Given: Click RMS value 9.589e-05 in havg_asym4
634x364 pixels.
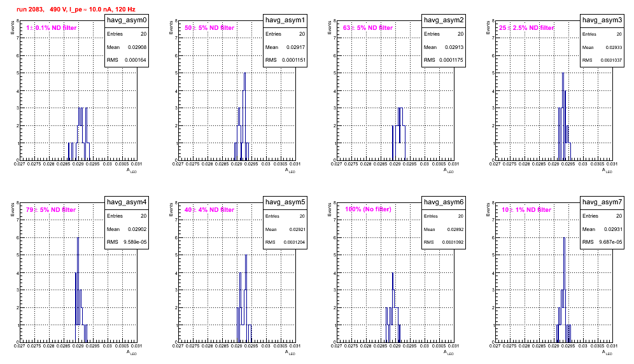Looking at the screenshot, I should pos(135,242).
